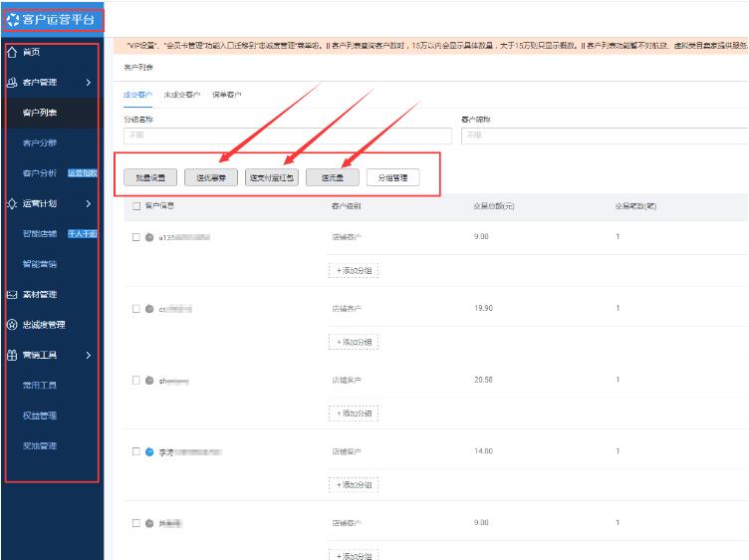
Task: Tick the select-all 客户信息 header checkbox
Action: click(x=136, y=206)
